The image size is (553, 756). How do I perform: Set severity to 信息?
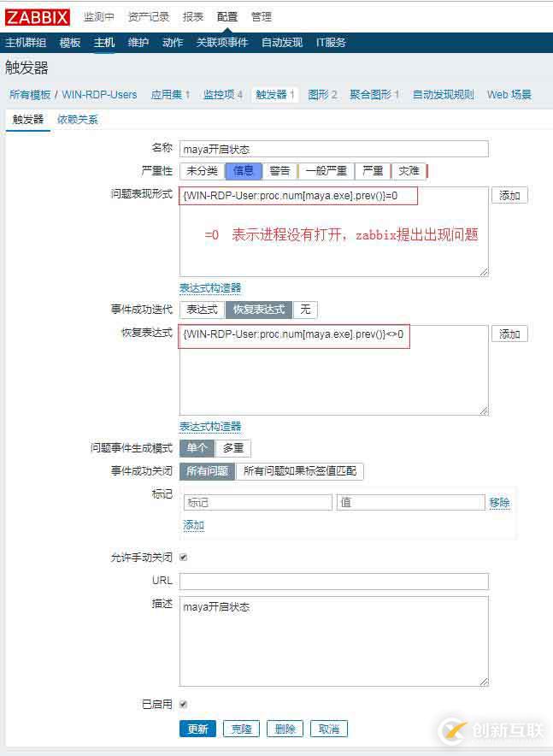244,171
